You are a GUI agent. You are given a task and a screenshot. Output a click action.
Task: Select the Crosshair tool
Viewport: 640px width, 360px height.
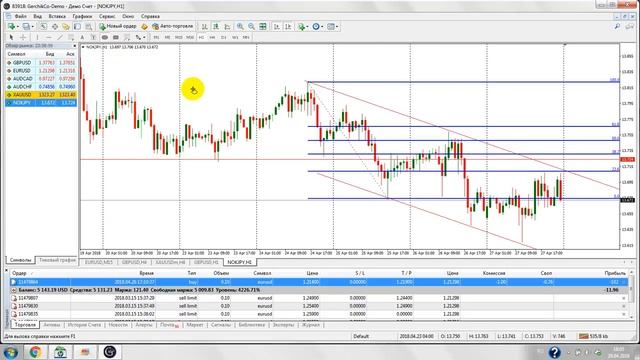(23, 37)
